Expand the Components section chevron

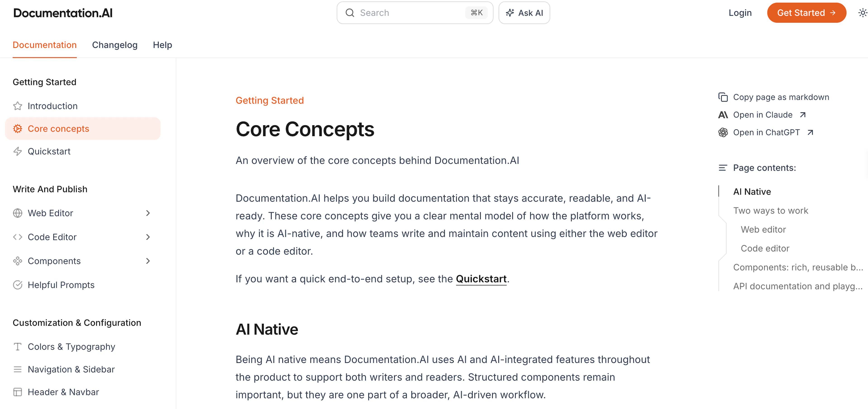click(x=148, y=261)
